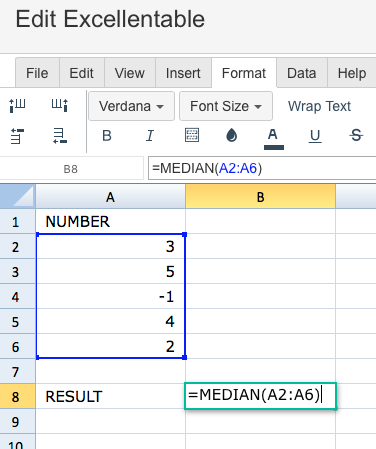Viewport: 376px width, 449px height.
Task: Apply underline formatting with U icon
Action: coord(315,136)
